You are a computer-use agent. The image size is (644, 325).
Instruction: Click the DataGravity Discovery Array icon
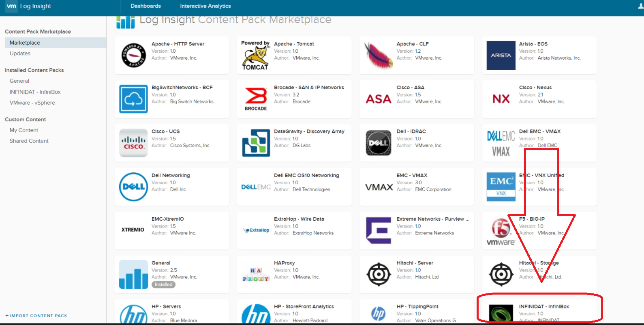coord(256,143)
